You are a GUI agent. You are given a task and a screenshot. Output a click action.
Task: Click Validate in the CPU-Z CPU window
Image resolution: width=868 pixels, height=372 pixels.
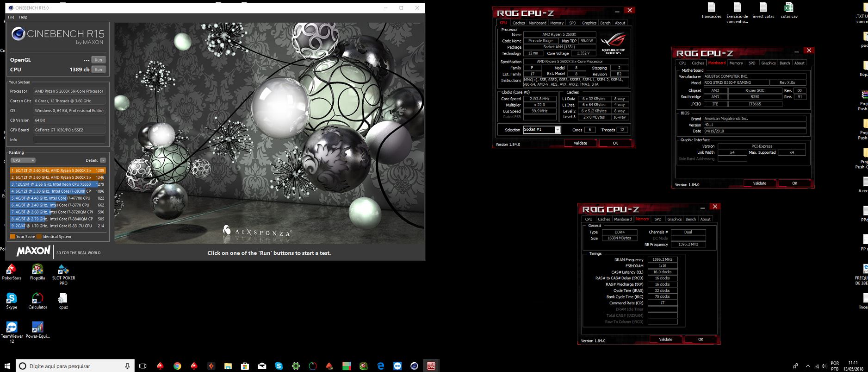(x=580, y=143)
